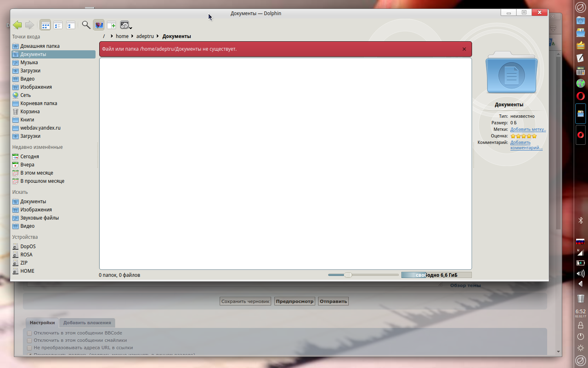Go to the home breadcrumb
The image size is (588, 368).
pyautogui.click(x=122, y=36)
